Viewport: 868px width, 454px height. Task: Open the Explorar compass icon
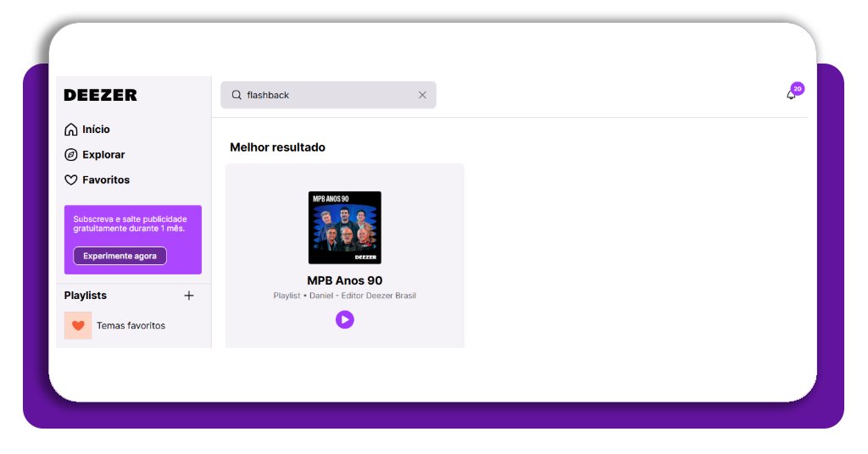pyautogui.click(x=71, y=155)
